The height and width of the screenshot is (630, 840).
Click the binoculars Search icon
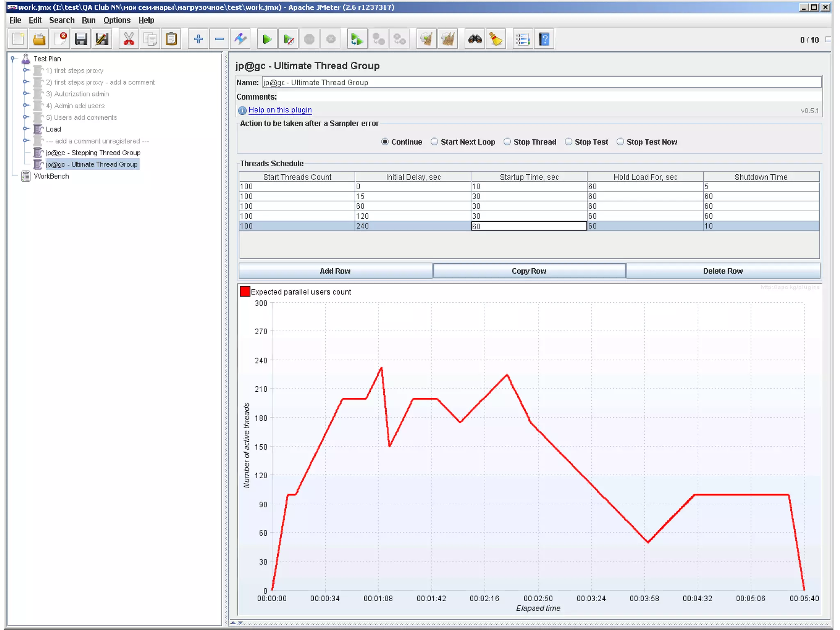tap(475, 39)
